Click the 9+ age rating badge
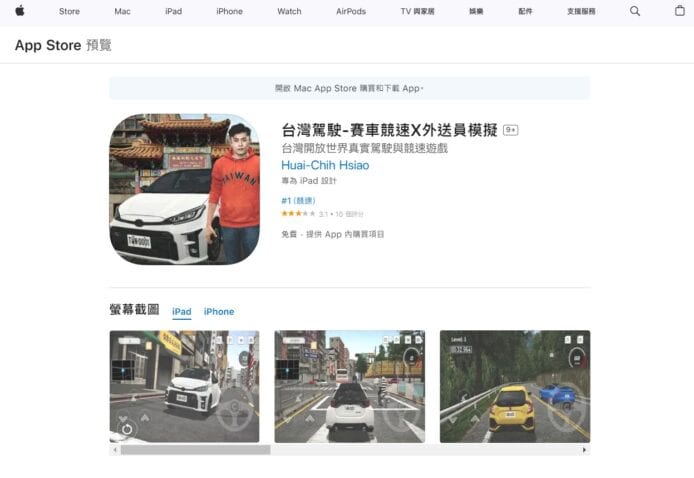694x478 pixels. (511, 130)
